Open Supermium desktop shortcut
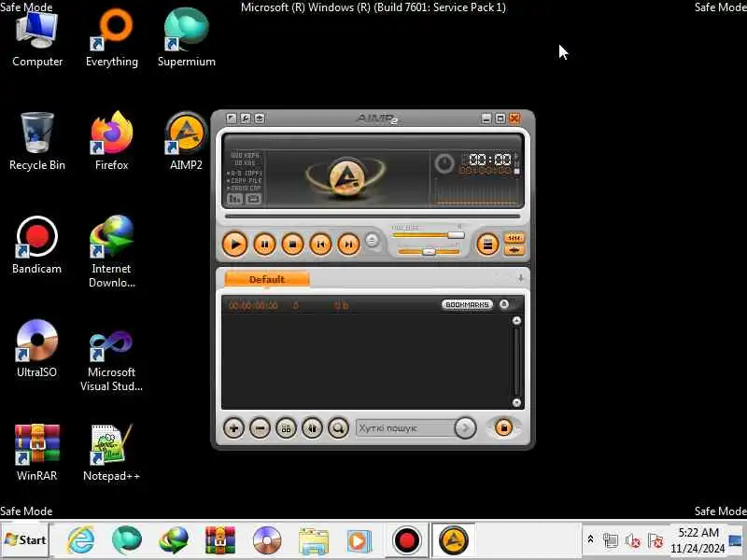The height and width of the screenshot is (560, 747). click(186, 37)
